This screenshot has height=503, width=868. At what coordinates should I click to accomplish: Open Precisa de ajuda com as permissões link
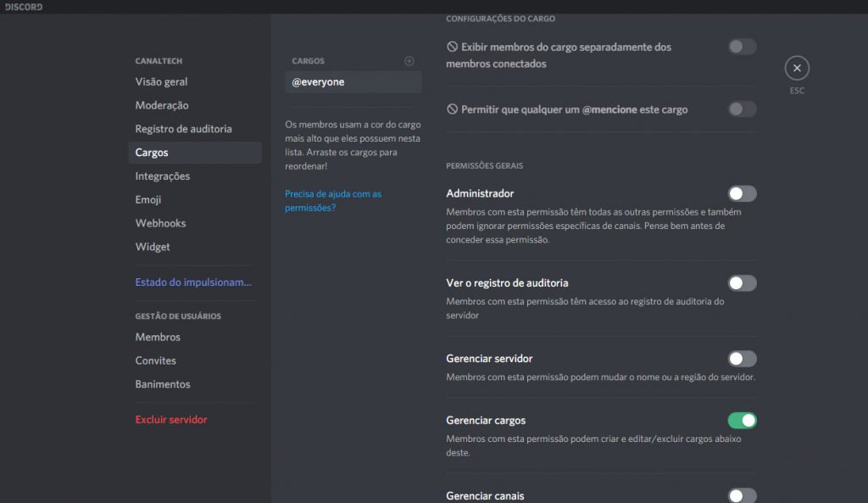(x=333, y=200)
